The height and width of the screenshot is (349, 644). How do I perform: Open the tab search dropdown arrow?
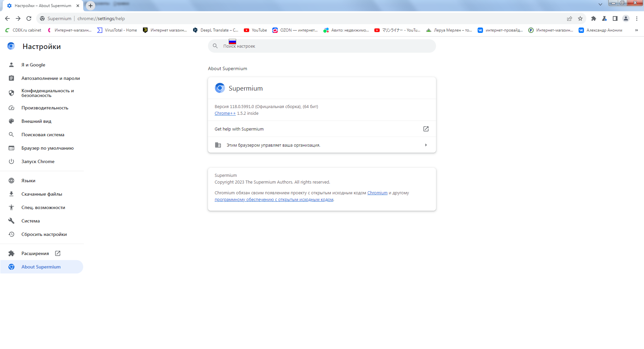pyautogui.click(x=600, y=4)
